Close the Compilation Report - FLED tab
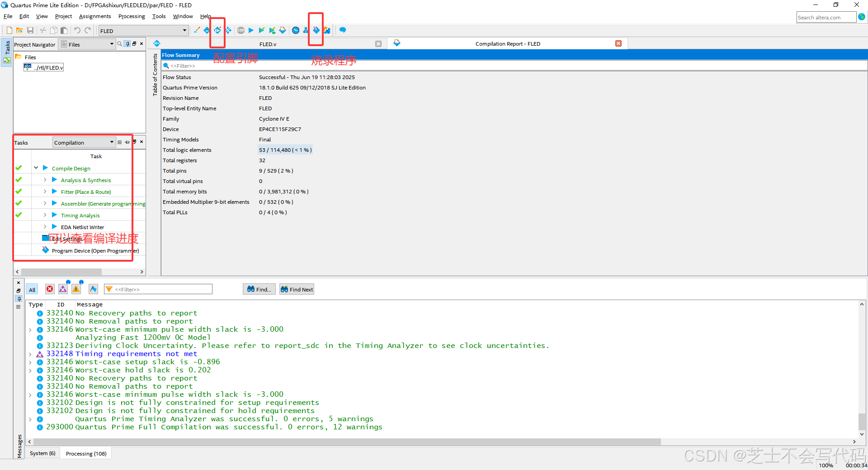This screenshot has height=470, width=868. [x=618, y=43]
